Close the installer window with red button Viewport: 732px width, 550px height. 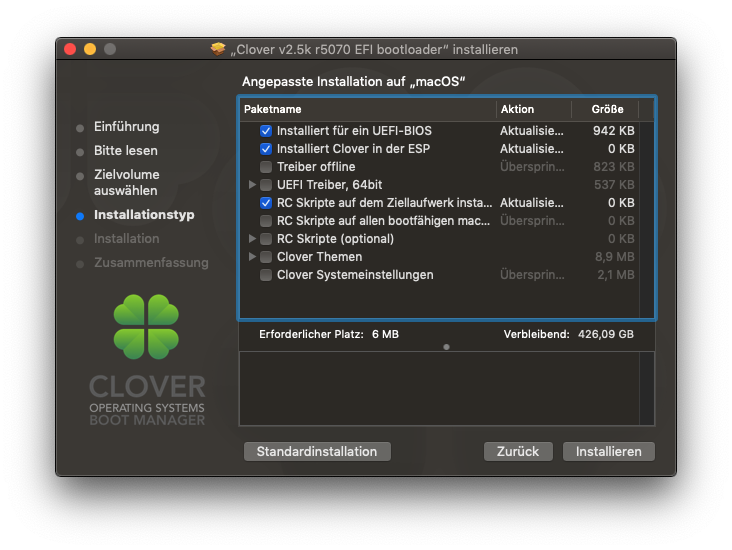70,49
